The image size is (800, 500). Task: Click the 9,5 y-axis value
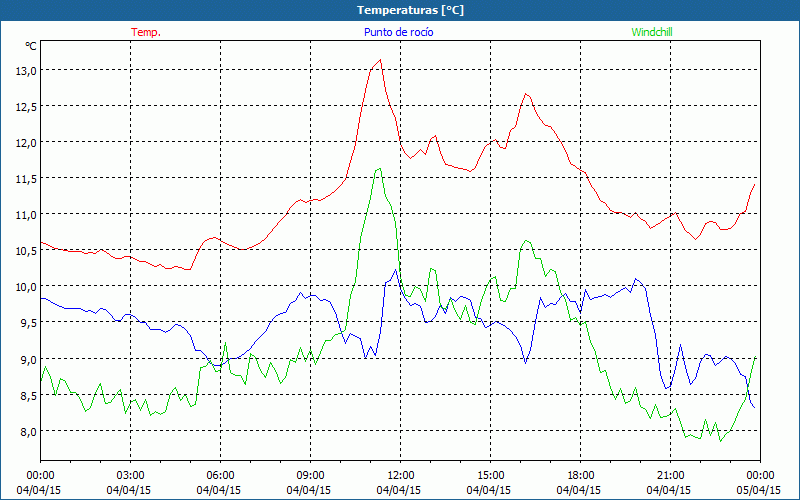(29, 323)
